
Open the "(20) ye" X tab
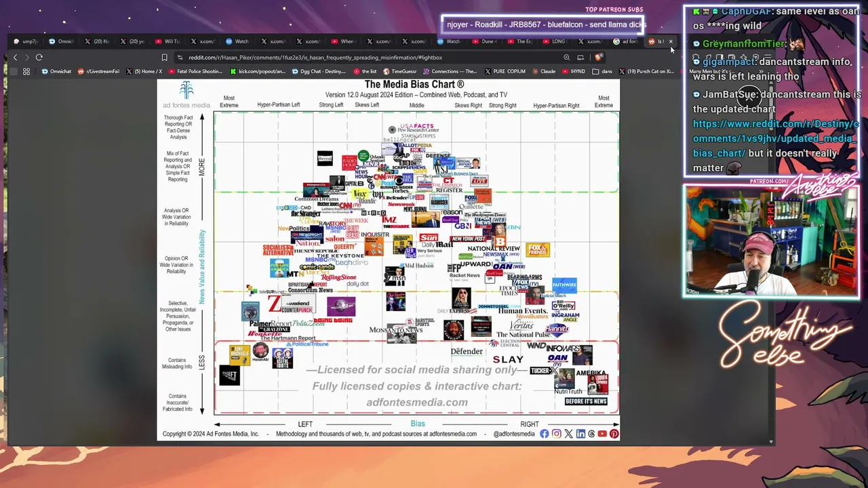(x=132, y=41)
